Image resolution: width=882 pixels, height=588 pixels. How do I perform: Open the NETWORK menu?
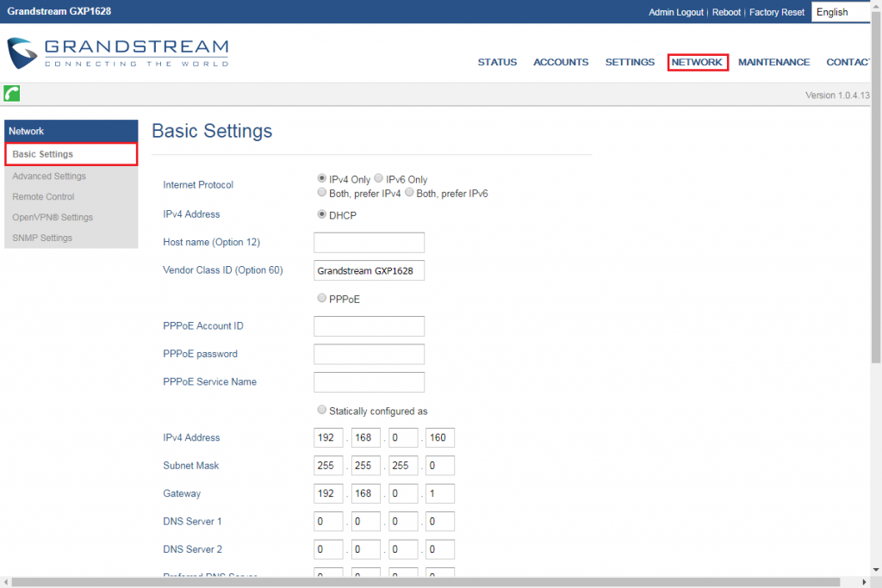click(x=697, y=62)
